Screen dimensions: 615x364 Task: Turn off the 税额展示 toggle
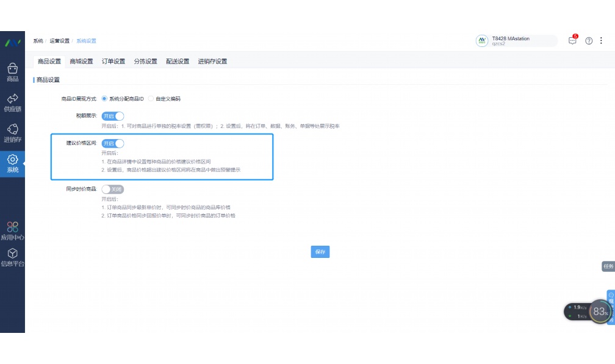tap(112, 115)
